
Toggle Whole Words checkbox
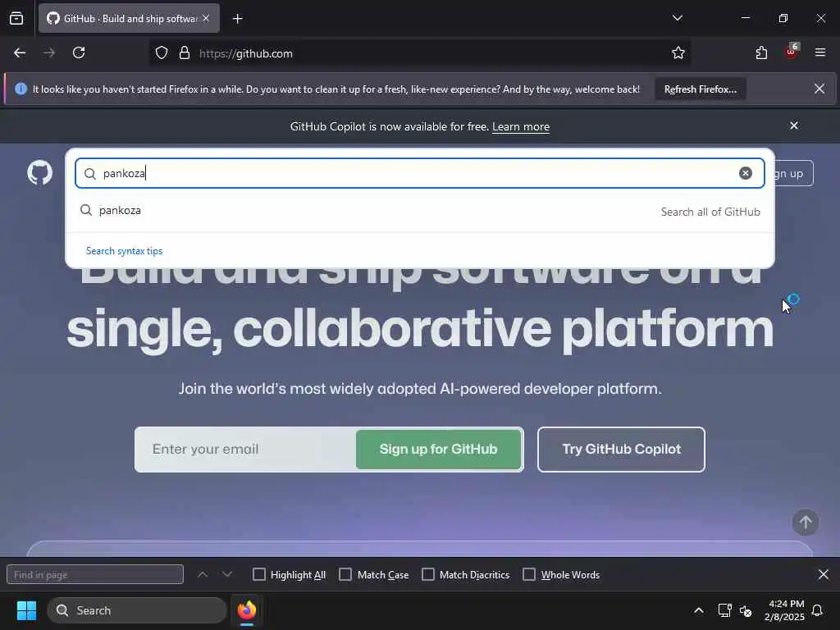[529, 575]
